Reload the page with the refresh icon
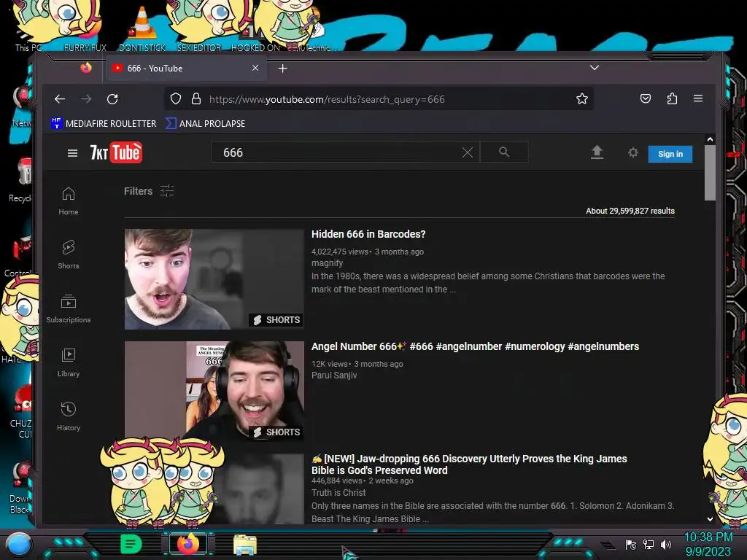 pos(112,99)
